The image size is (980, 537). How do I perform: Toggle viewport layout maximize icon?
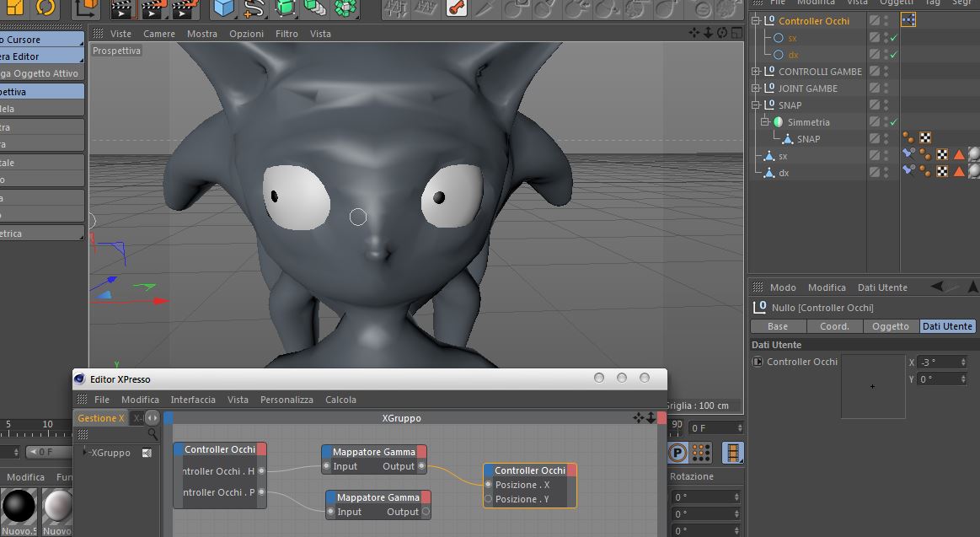[736, 33]
